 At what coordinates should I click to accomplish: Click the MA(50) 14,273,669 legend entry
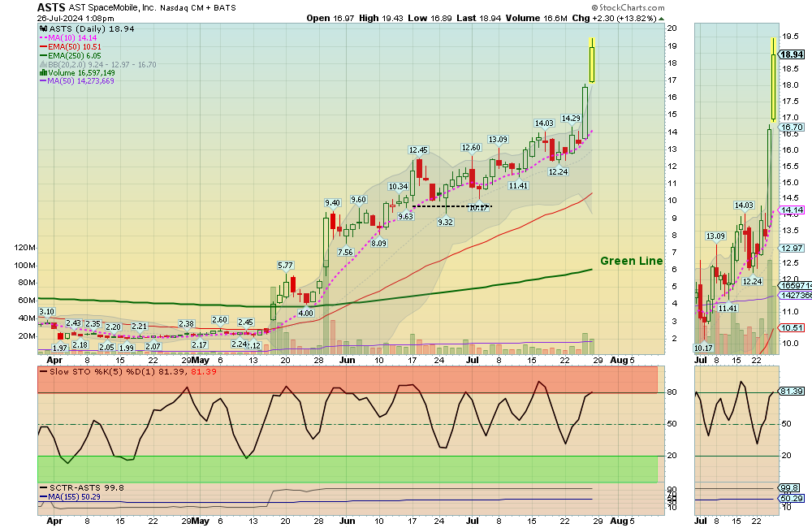point(80,81)
